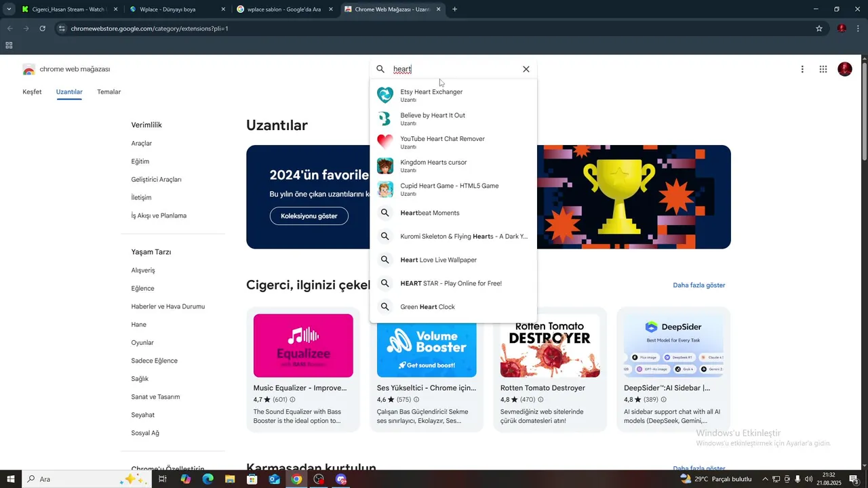This screenshot has height=488, width=868.
Task: Open the Eğlence category
Action: pyautogui.click(x=142, y=289)
